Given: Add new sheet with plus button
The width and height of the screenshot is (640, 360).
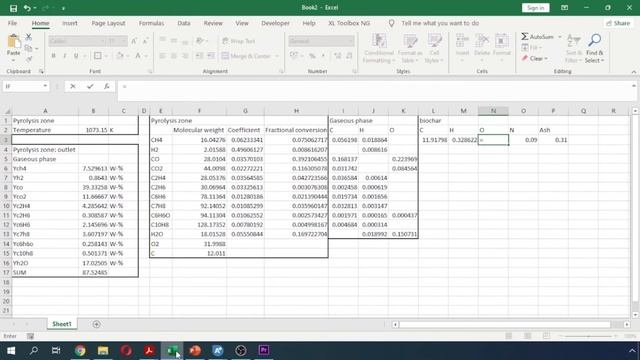Looking at the screenshot, I should point(96,324).
